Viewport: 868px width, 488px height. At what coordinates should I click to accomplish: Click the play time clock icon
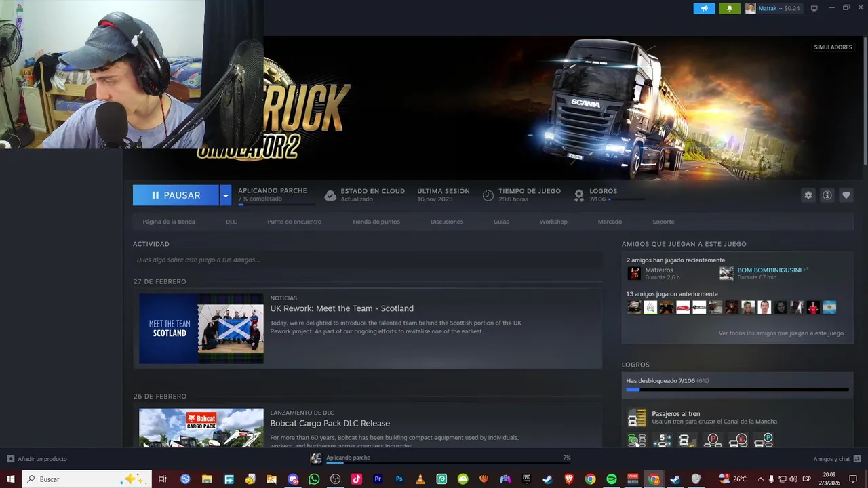point(488,196)
